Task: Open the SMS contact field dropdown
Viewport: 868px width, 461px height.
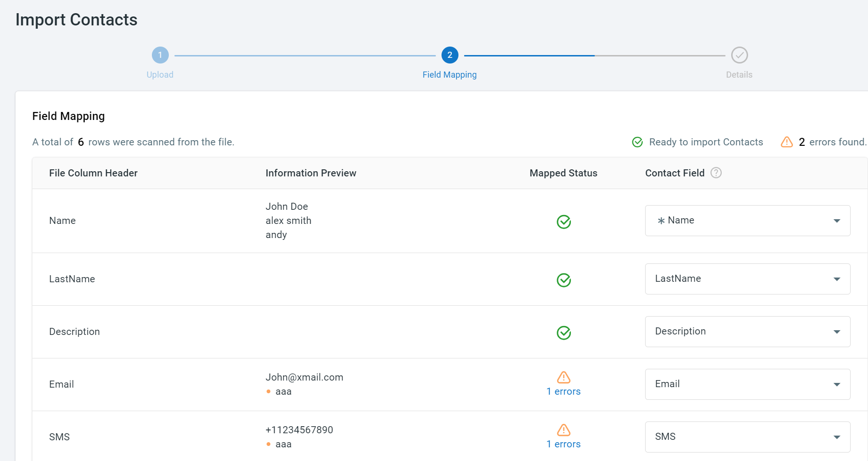Action: tap(747, 437)
